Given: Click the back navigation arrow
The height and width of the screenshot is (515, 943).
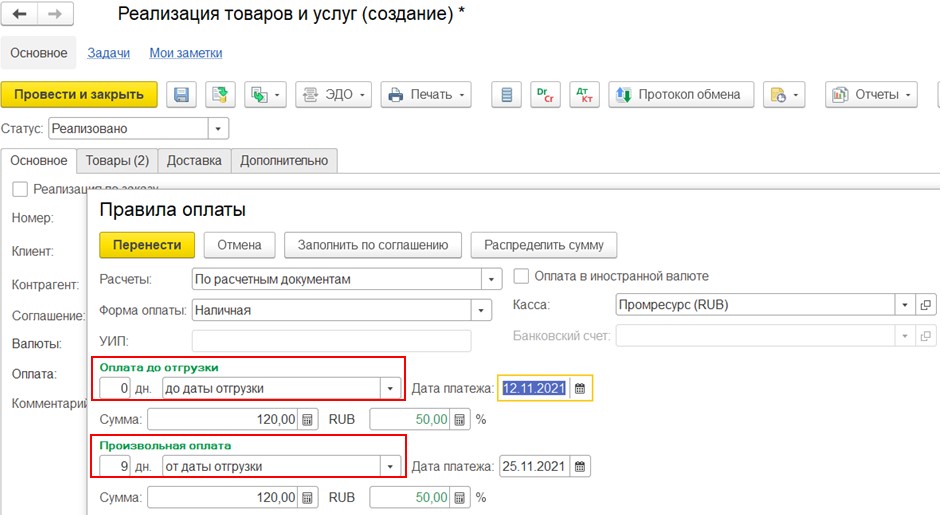Looking at the screenshot, I should click(x=21, y=14).
